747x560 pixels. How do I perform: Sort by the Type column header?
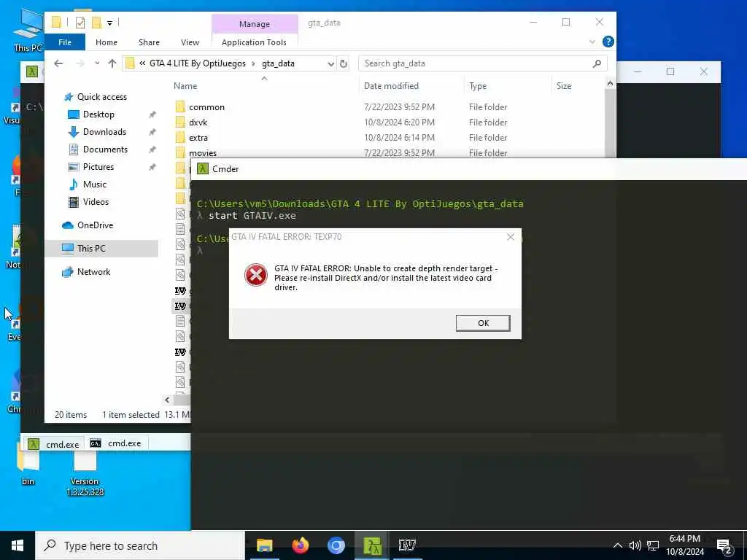[478, 86]
